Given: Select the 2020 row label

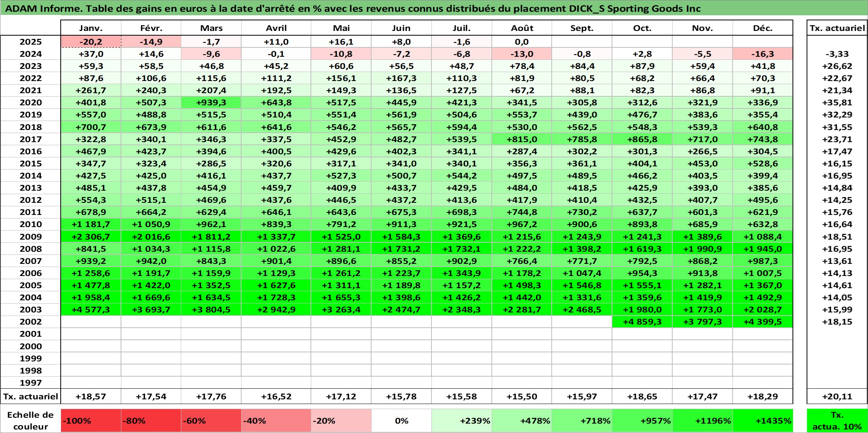Looking at the screenshot, I should [31, 103].
